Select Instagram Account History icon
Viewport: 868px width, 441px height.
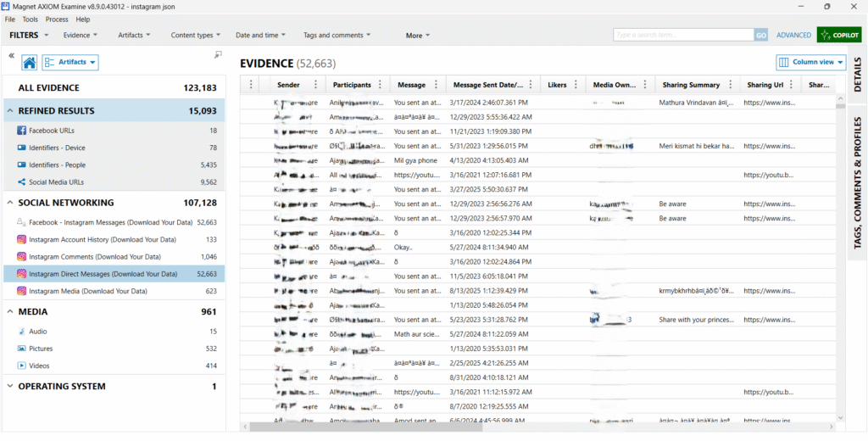pos(21,239)
